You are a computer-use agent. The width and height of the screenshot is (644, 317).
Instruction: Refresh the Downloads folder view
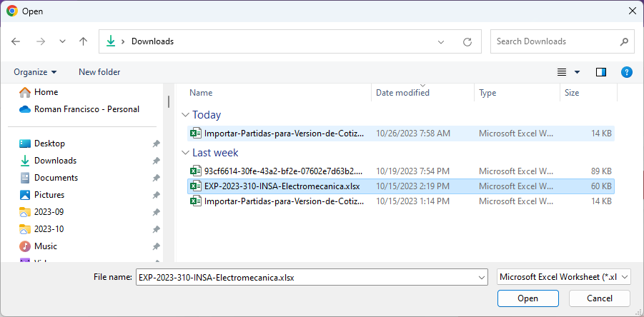[x=467, y=41]
